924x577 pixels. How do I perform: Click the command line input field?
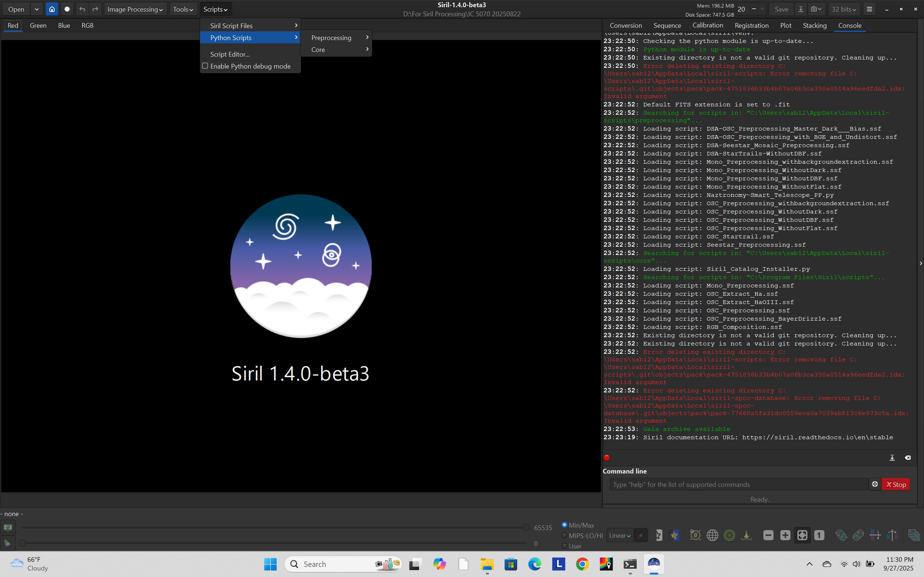click(x=738, y=484)
